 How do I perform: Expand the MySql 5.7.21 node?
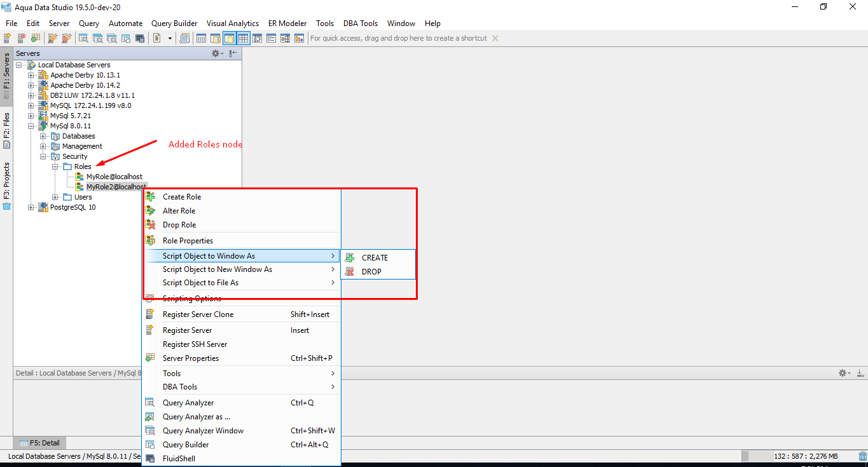tap(31, 116)
